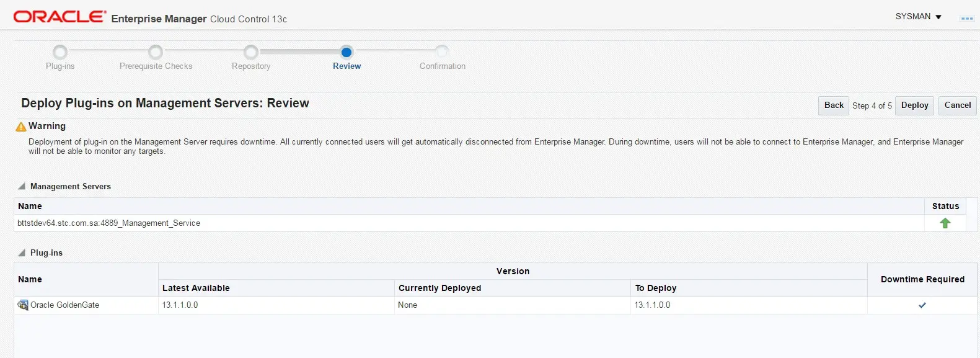The image size is (980, 358).
Task: Click the Latest Available column header
Action: pos(276,288)
